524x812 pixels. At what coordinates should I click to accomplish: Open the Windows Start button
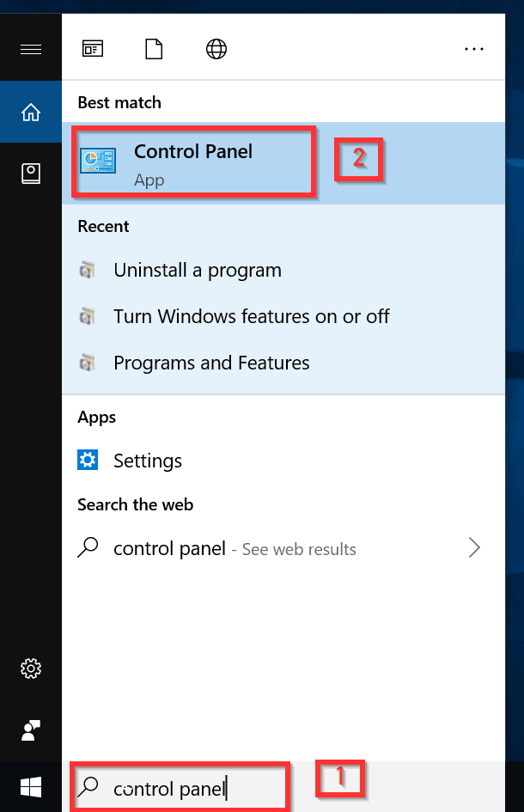(31, 787)
